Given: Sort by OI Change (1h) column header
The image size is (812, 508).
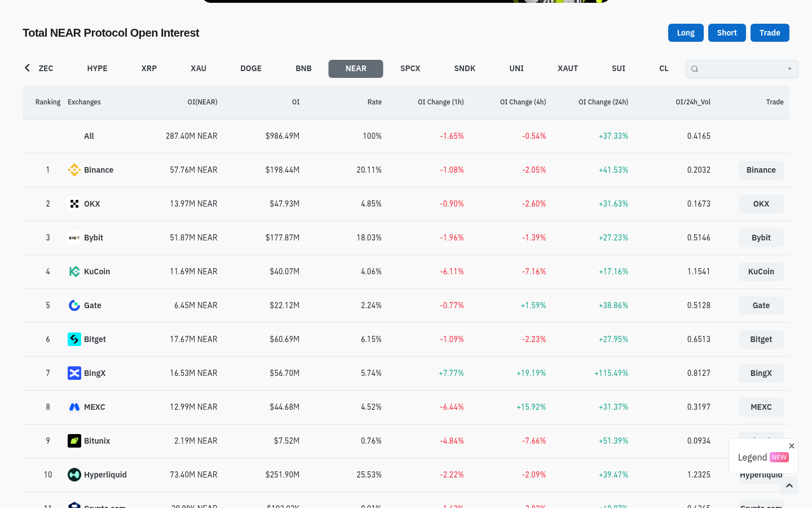Looking at the screenshot, I should coord(441,102).
